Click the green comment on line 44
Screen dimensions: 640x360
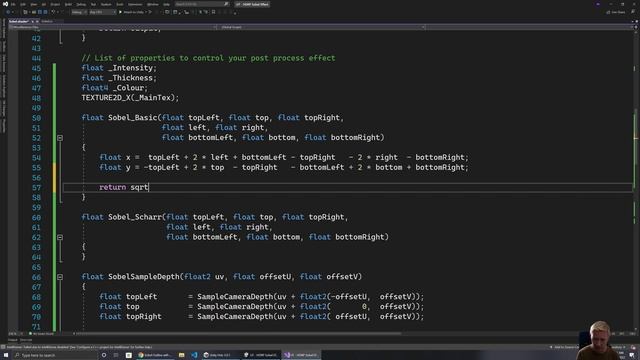(208, 58)
